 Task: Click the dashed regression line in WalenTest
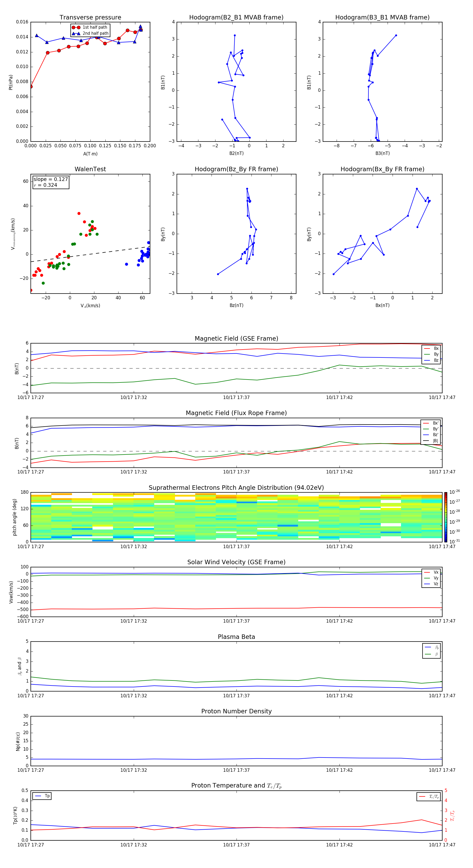coord(90,254)
